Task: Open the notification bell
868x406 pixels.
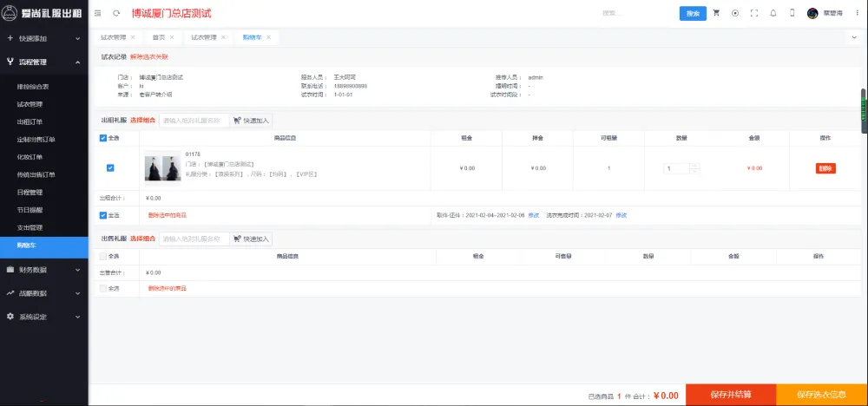Action: click(773, 14)
